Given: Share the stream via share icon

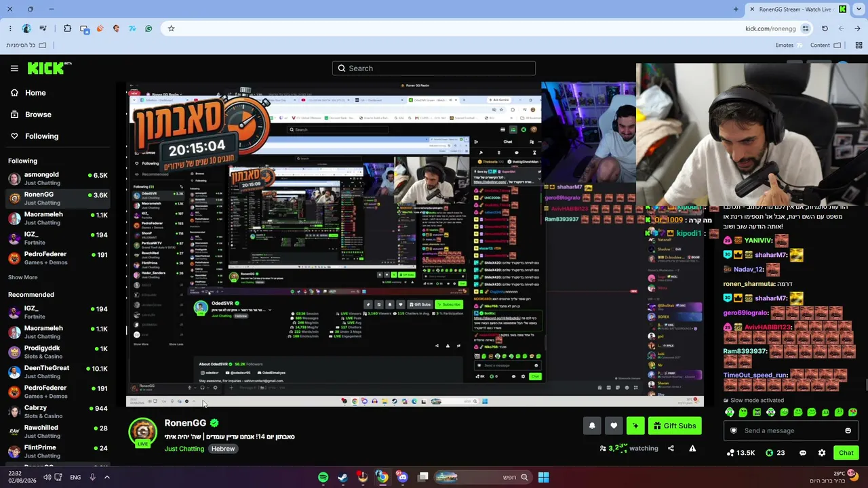Looking at the screenshot, I should click(671, 448).
